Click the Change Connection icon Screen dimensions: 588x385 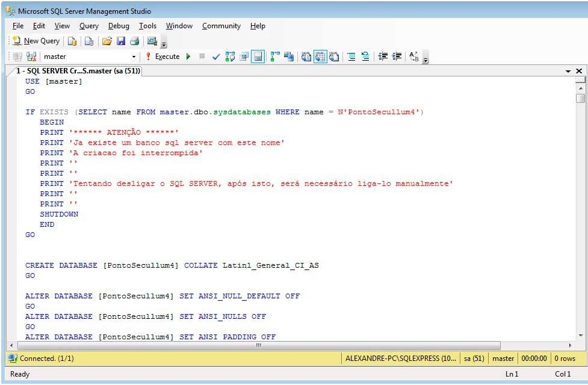[31, 57]
